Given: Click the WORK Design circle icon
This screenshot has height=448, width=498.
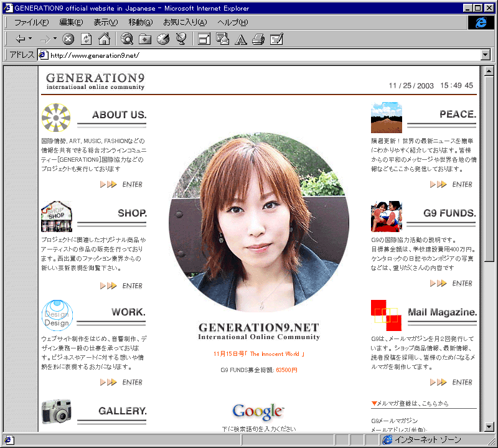Looking at the screenshot, I should [x=57, y=315].
